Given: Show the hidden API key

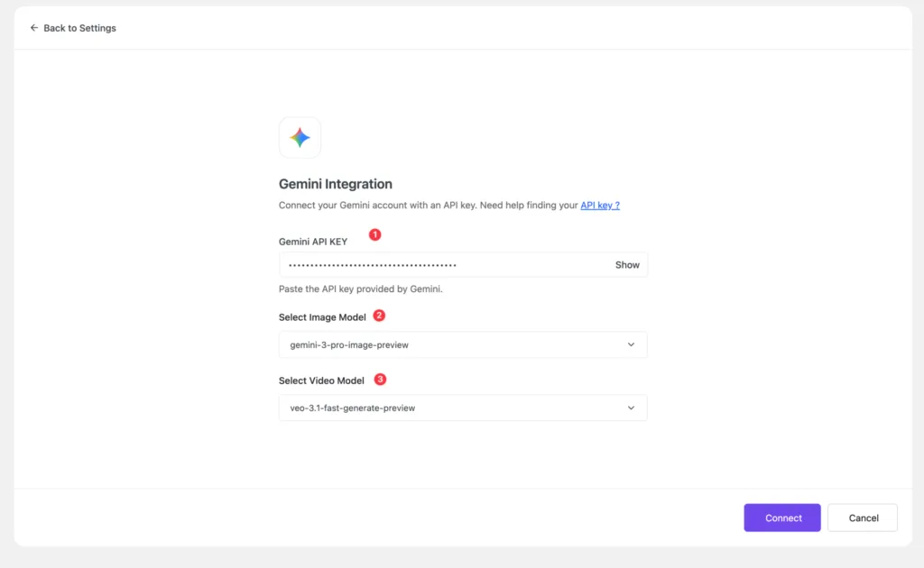Looking at the screenshot, I should (x=627, y=265).
